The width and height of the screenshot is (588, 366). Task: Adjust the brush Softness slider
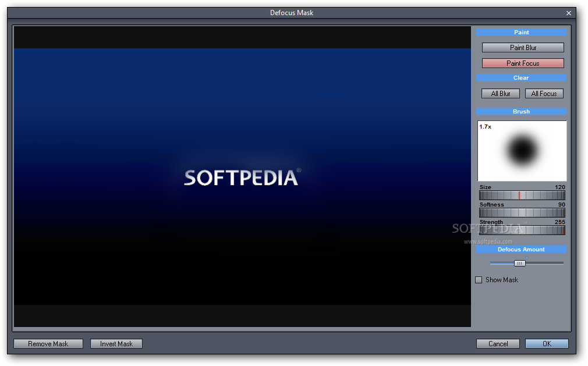tap(522, 213)
